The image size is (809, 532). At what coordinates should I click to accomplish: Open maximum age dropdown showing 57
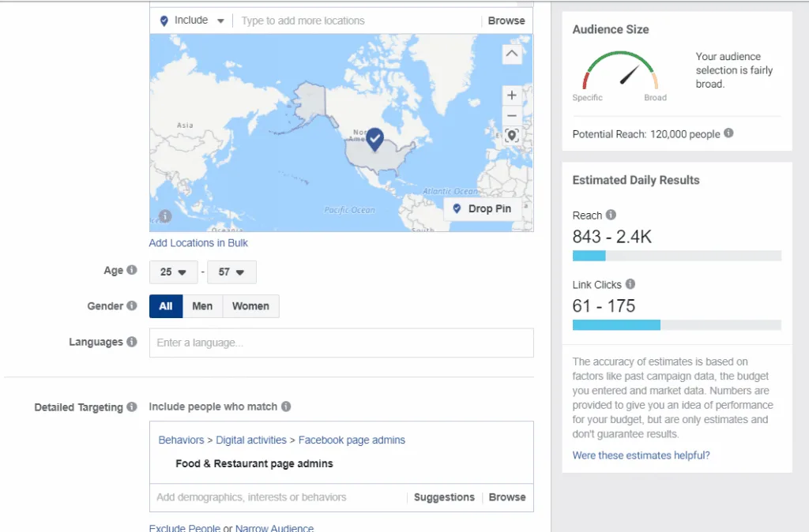pos(231,272)
